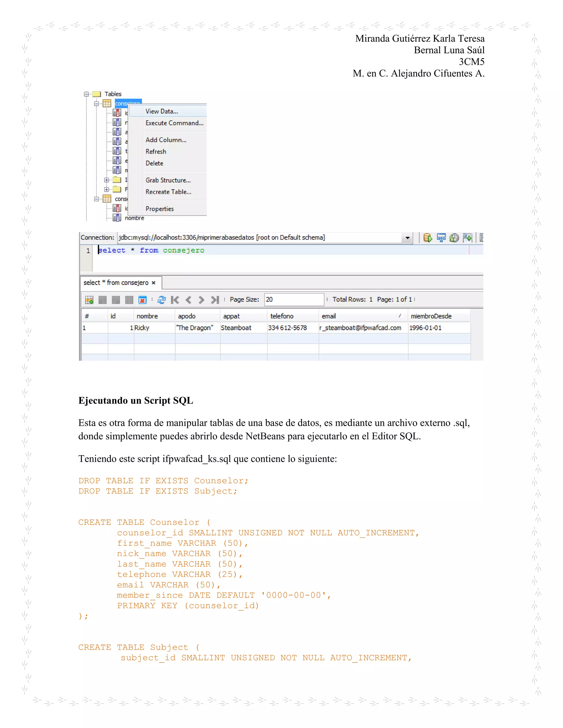Viewport: 563px width, 728px height.
Task: Click the second greyed icon after Insert Record
Action: pyautogui.click(x=116, y=300)
